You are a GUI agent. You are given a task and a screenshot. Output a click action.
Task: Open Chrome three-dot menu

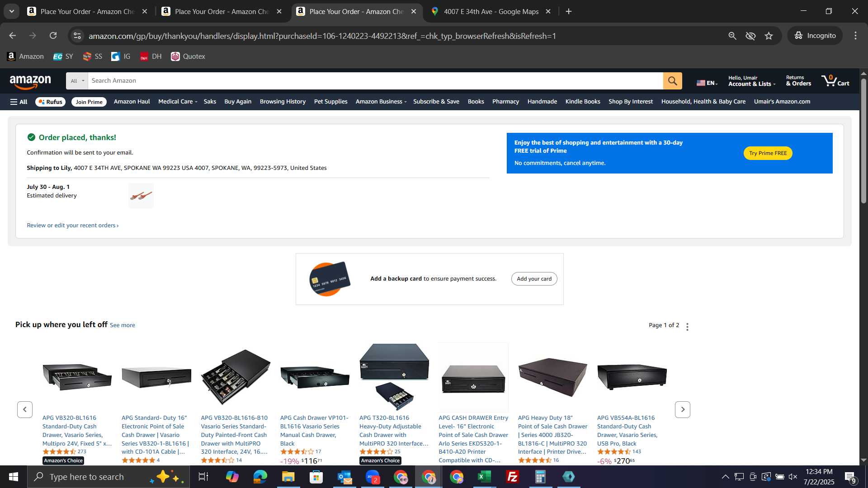click(x=855, y=36)
